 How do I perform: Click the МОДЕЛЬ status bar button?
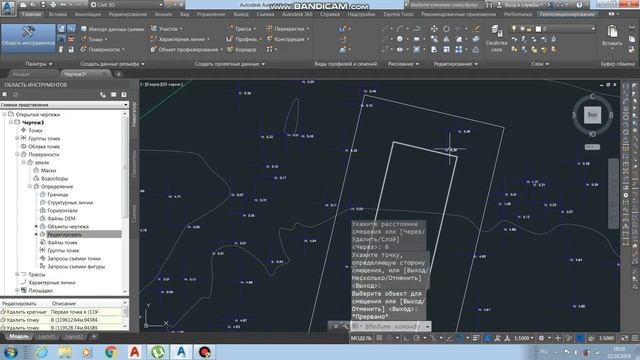(361, 338)
